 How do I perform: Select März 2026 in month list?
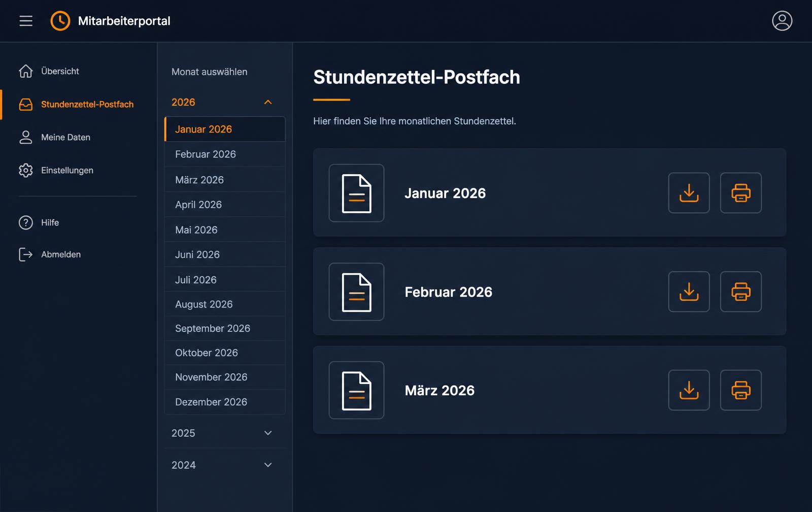coord(225,180)
